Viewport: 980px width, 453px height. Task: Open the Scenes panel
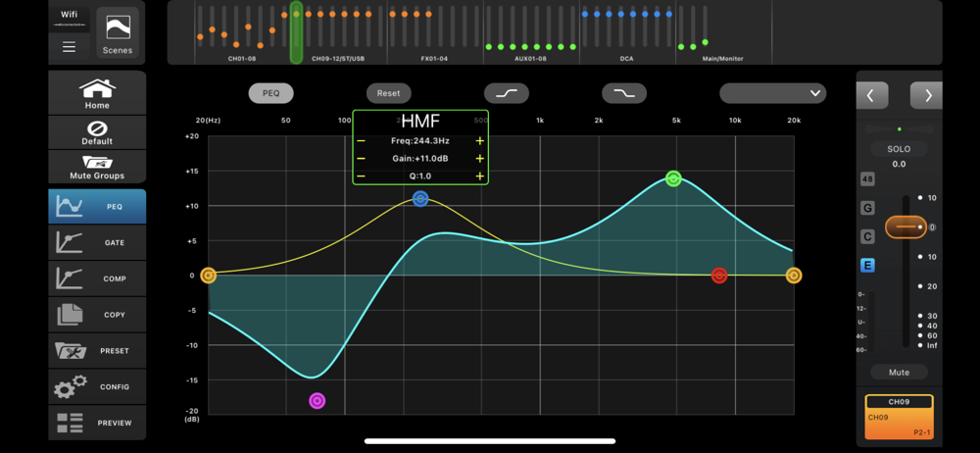tap(117, 32)
